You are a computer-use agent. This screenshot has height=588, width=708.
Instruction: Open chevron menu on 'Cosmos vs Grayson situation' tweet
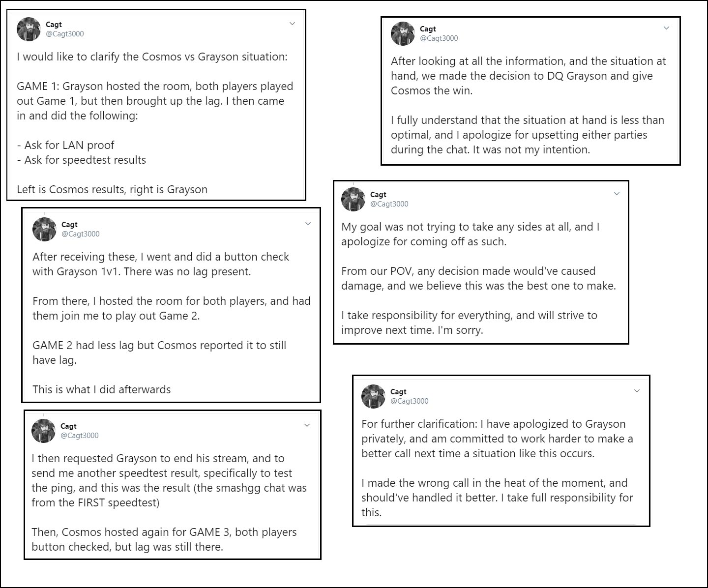[292, 24]
